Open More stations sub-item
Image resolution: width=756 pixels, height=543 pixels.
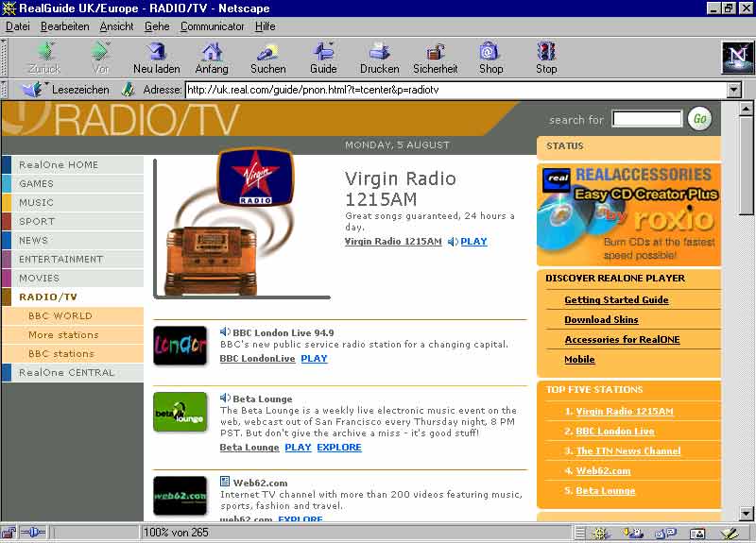click(x=73, y=334)
